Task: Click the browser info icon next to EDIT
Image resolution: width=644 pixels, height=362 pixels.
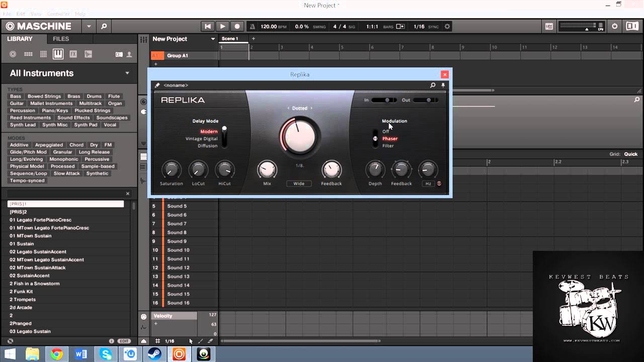Action: tap(112, 341)
